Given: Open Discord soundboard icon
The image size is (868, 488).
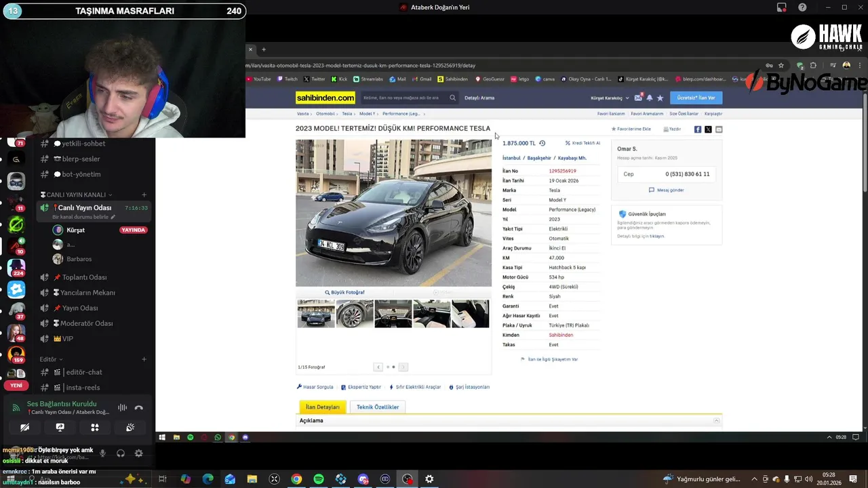Looking at the screenshot, I should (130, 428).
